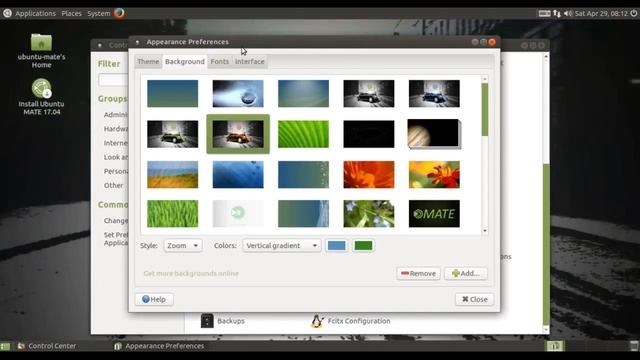640x360 pixels.
Task: Click the workspace switcher in bottom panel
Action: pyautogui.click(x=555, y=346)
